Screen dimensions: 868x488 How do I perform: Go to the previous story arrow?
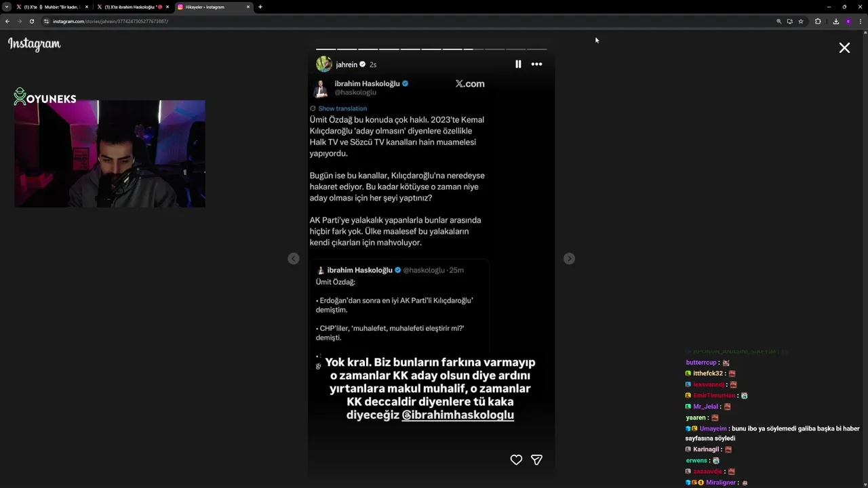[294, 259]
